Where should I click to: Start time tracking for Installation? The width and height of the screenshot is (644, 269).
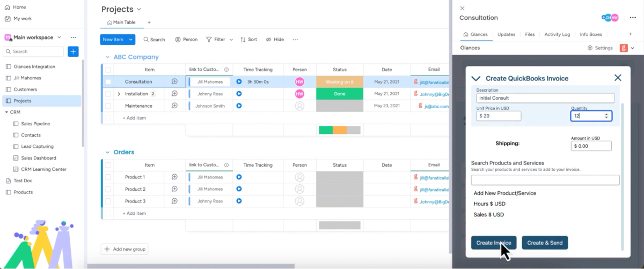(x=239, y=94)
